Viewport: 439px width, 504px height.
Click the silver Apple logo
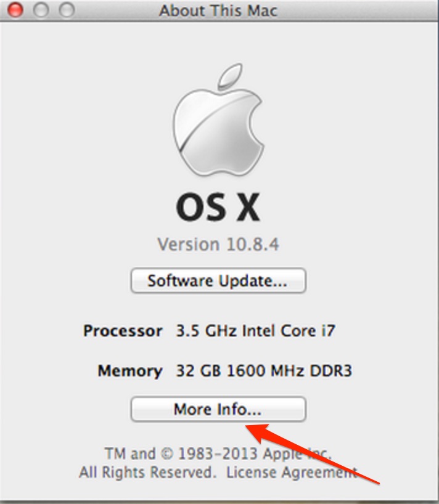click(219, 120)
